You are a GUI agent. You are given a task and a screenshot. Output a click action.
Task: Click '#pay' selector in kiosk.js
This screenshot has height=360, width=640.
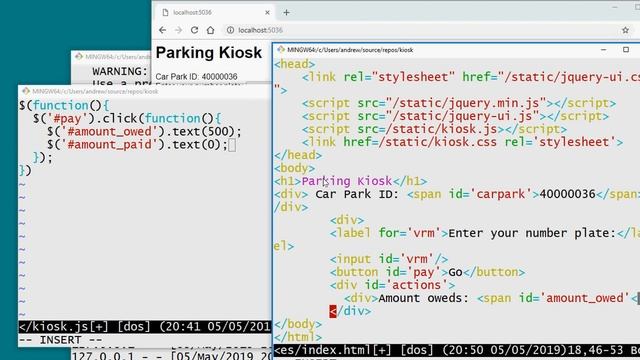67,118
